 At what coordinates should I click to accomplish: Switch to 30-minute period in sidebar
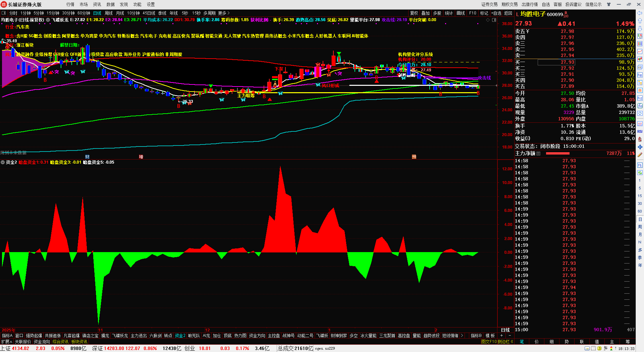[640, 203]
